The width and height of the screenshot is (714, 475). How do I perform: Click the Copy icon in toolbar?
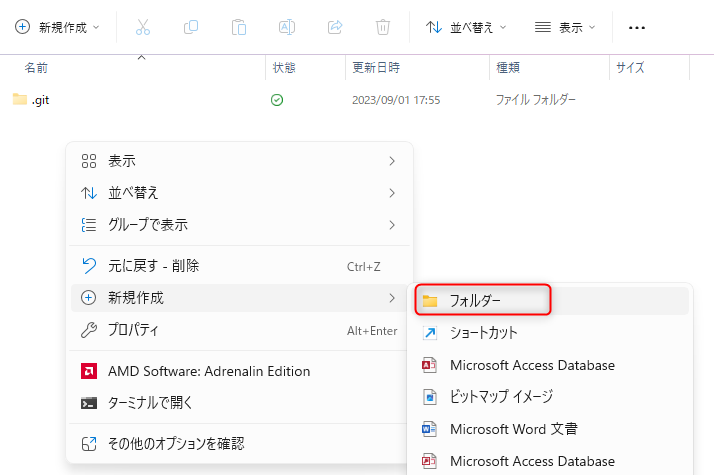point(191,27)
